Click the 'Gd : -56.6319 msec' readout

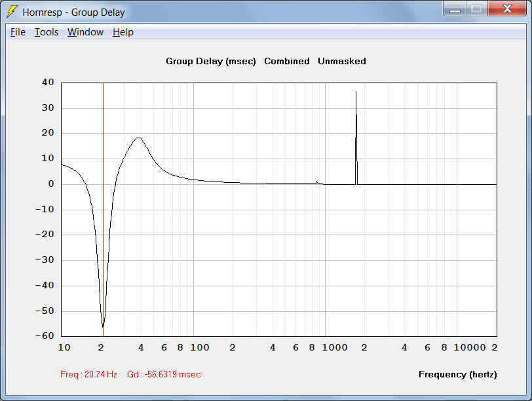click(164, 374)
